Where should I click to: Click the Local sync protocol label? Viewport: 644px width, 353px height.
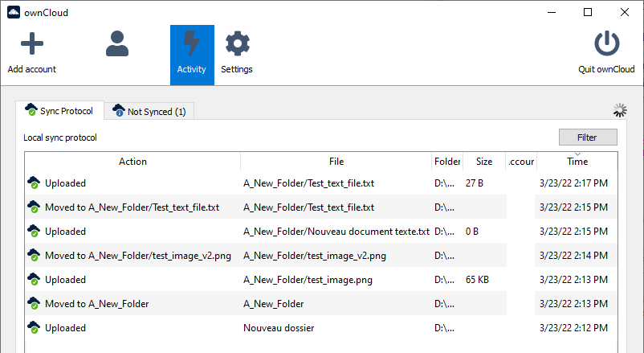[60, 138]
